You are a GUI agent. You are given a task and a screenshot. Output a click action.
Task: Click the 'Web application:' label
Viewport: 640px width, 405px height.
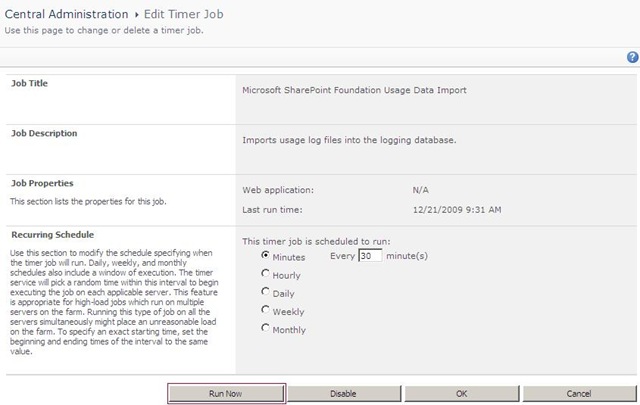pos(278,190)
